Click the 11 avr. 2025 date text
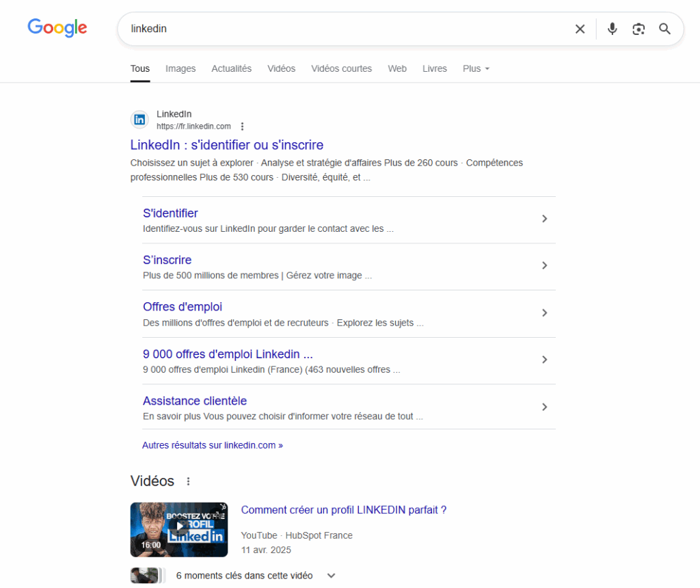 click(266, 550)
